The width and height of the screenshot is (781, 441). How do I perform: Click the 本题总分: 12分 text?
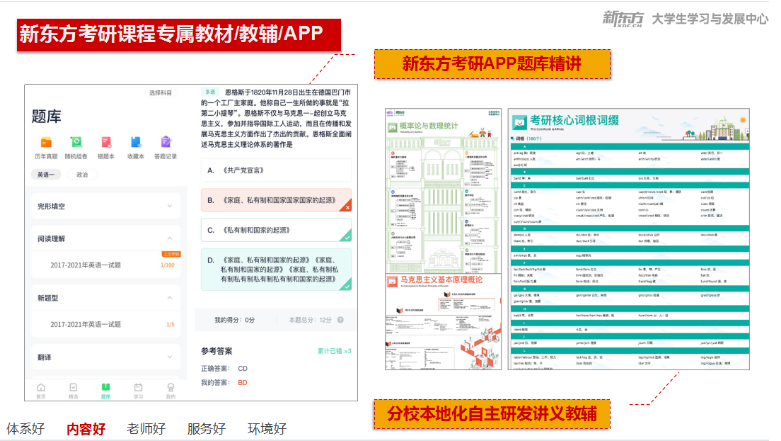310,320
